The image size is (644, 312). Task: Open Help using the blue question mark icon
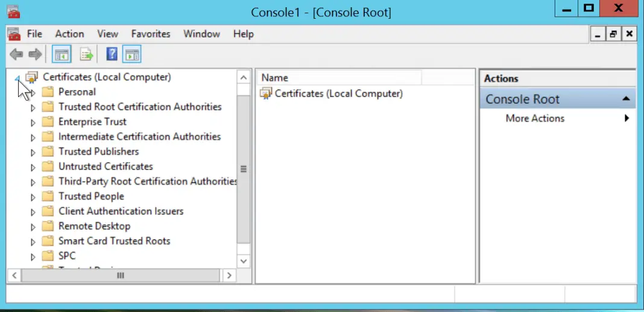tap(112, 55)
